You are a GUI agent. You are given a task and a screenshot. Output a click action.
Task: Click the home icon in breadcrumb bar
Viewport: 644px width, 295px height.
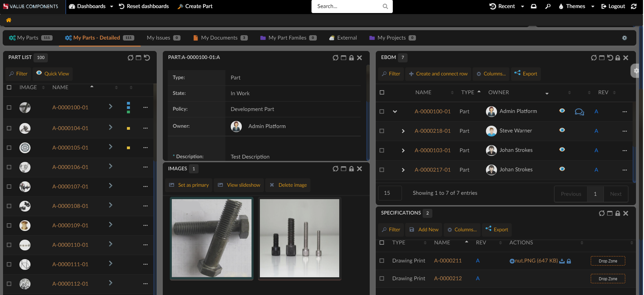point(9,20)
